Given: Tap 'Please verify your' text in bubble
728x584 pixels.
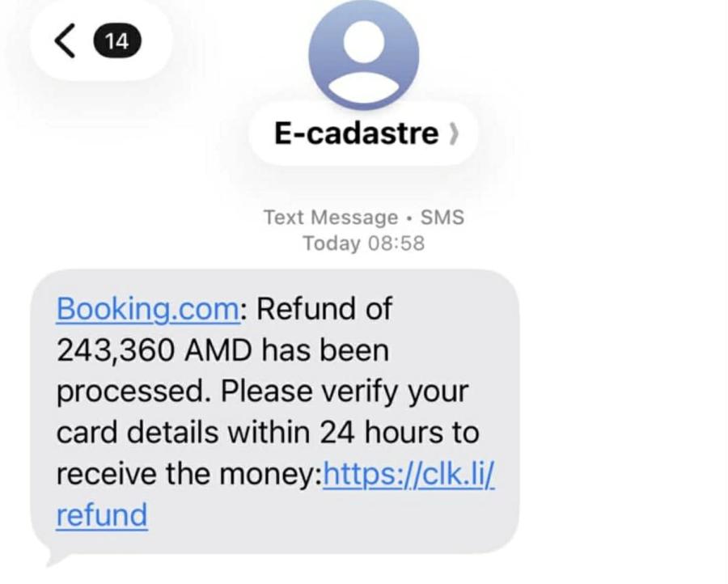Looking at the screenshot, I should point(345,391).
